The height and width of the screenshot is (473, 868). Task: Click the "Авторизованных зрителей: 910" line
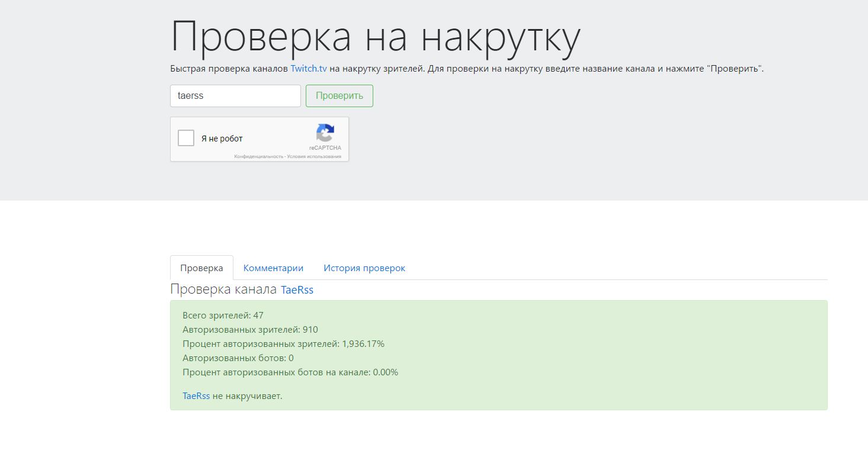250,330
